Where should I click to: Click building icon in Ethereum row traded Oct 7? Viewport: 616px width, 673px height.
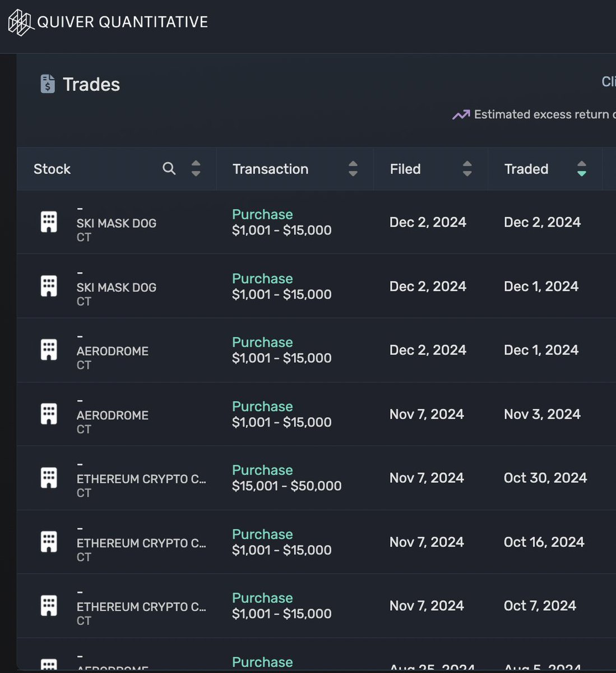tap(49, 606)
